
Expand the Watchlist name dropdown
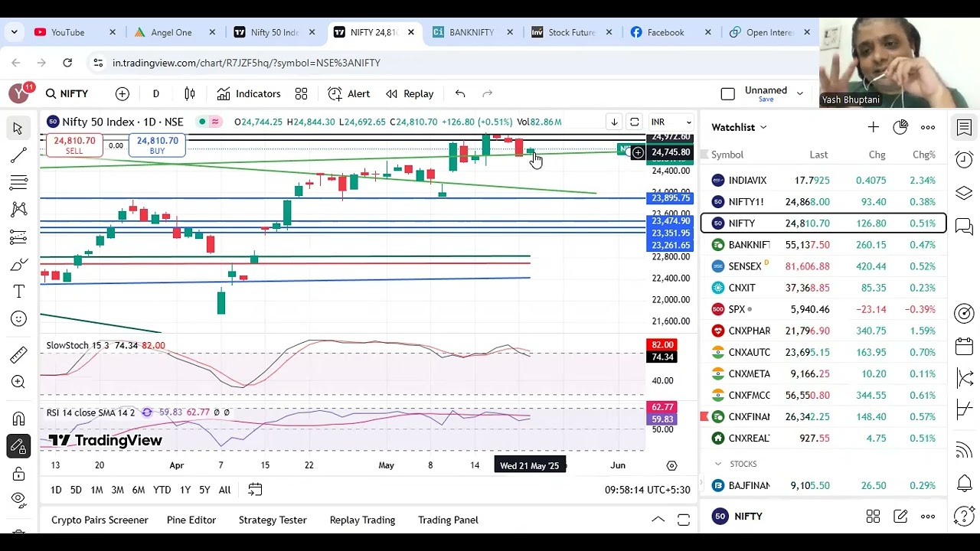tap(739, 127)
